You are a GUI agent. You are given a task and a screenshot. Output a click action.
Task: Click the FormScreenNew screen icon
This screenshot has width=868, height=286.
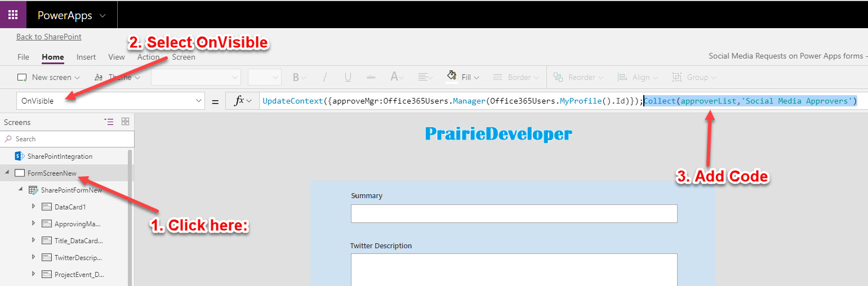tap(20, 173)
